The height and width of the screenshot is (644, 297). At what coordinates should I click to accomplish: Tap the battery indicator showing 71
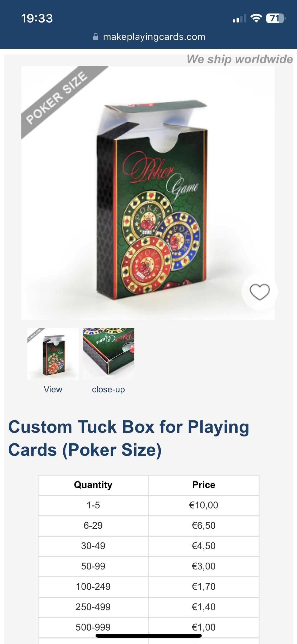[x=276, y=19]
